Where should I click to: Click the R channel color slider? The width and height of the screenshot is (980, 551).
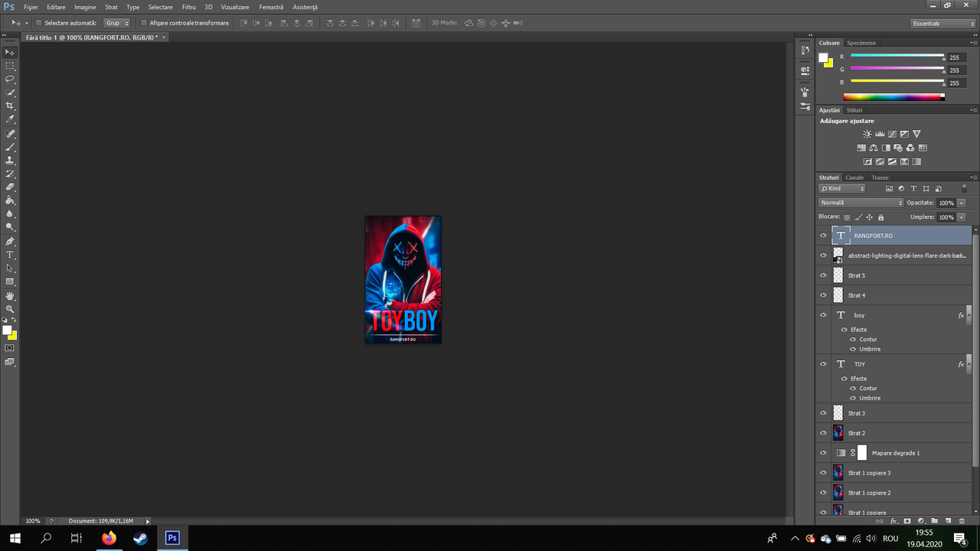pyautogui.click(x=897, y=57)
